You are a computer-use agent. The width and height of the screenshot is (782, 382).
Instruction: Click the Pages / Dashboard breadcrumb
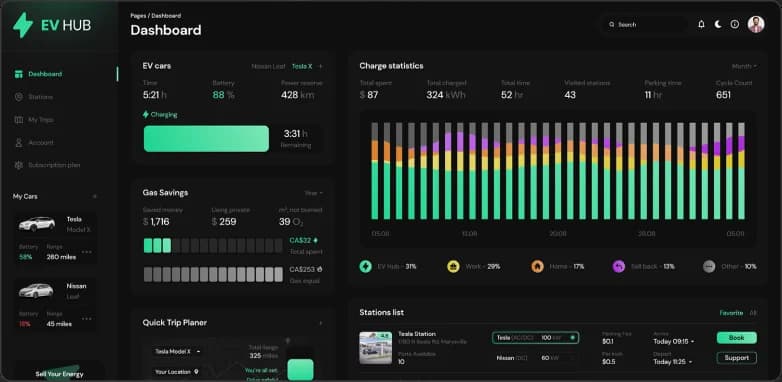[155, 16]
